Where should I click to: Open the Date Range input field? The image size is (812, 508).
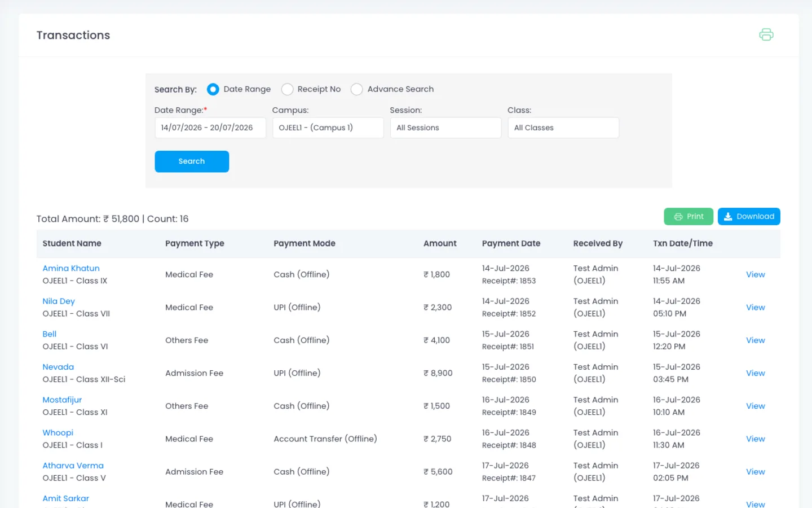point(210,128)
